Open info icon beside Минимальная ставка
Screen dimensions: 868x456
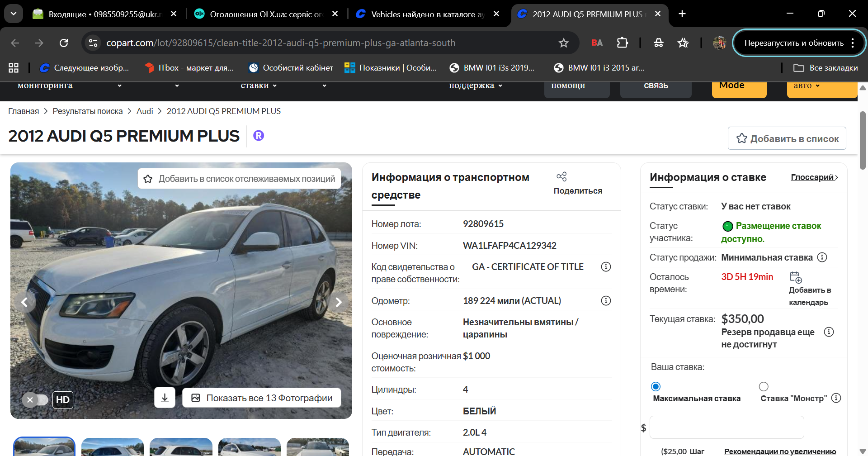point(822,257)
